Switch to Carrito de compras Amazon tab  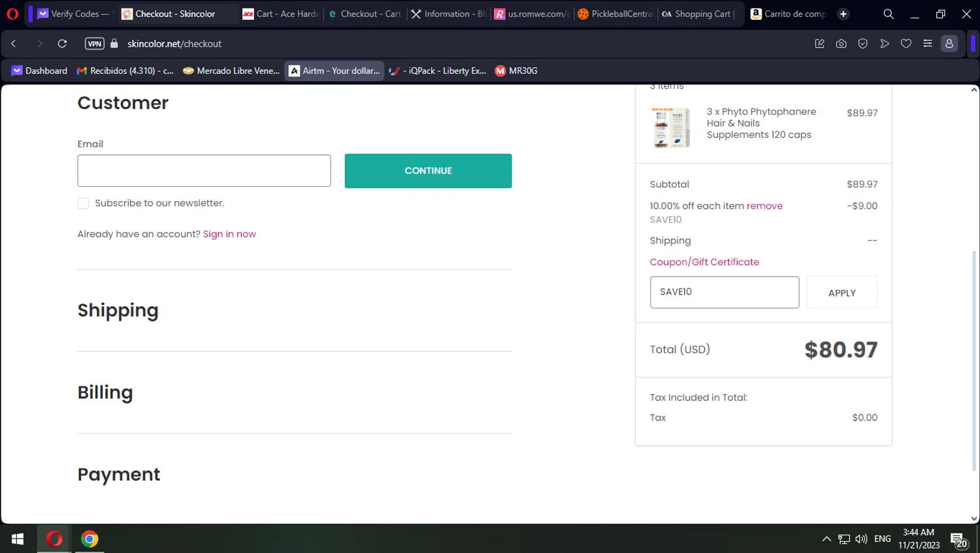789,14
